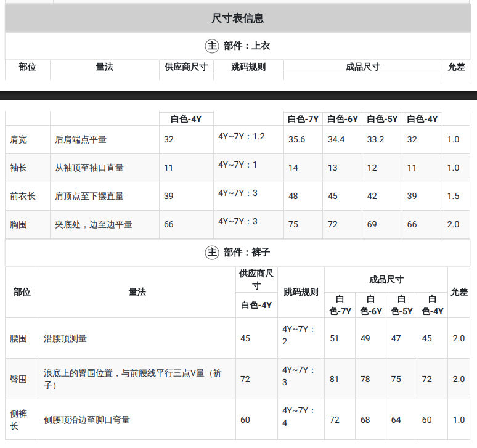The width and height of the screenshot is (477, 448).
Task: Click the 主 icon beside 部件：上衣
Action: [212, 46]
